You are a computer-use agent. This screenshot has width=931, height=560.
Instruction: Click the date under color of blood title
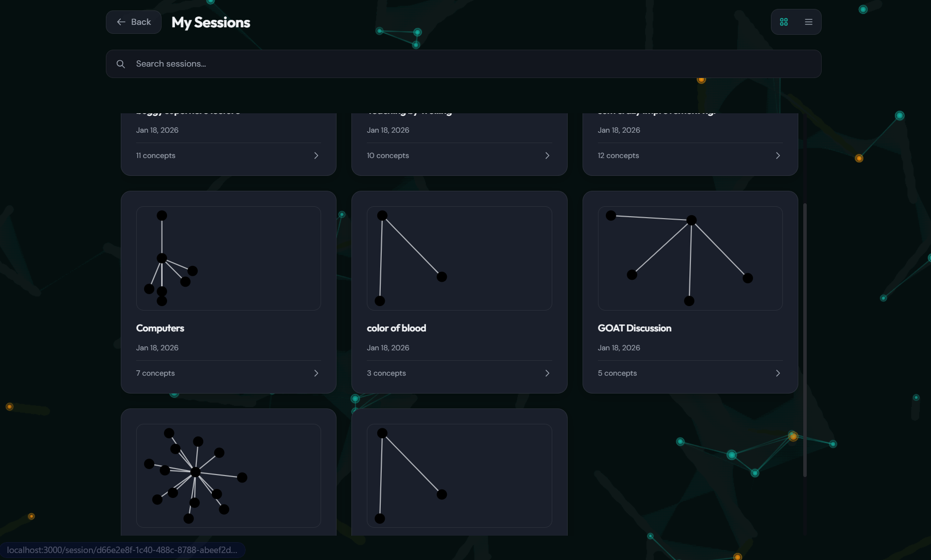pyautogui.click(x=388, y=348)
